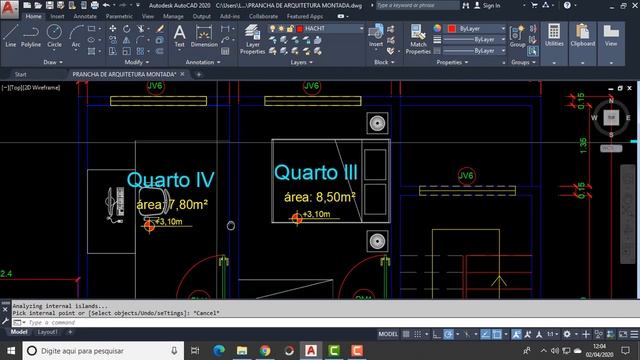The height and width of the screenshot is (360, 640).
Task: Choose the Rectangle draw tool
Action: [91, 29]
